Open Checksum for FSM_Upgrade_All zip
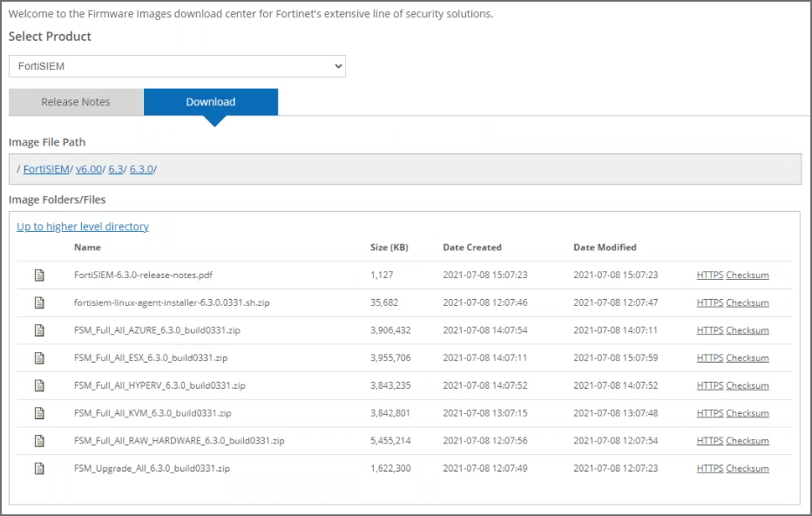Image resolution: width=812 pixels, height=516 pixels. (747, 469)
